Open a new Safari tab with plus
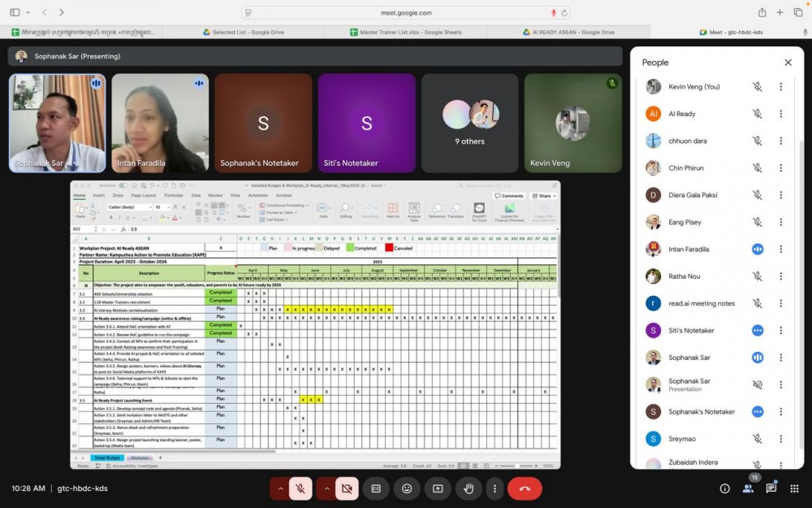 click(x=780, y=12)
